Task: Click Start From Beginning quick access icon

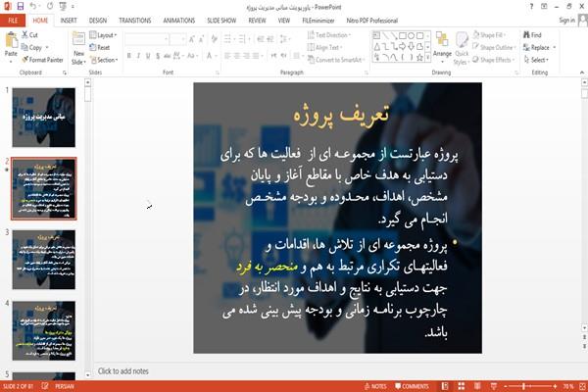Action: [x=63, y=7]
